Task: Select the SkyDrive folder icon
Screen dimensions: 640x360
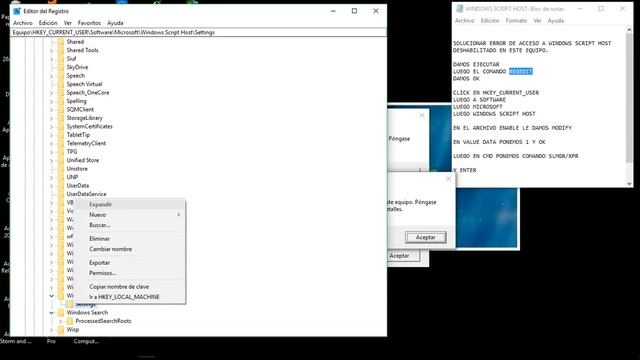Action: coord(61,67)
